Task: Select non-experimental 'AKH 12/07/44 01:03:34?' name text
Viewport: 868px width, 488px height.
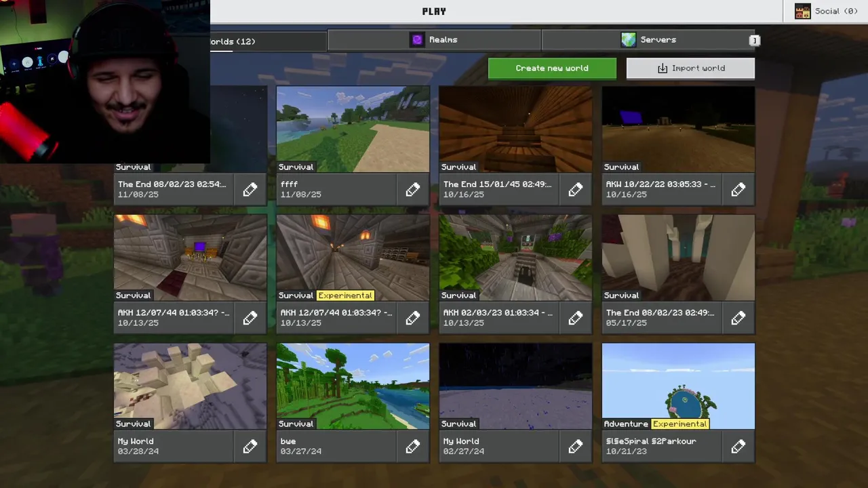Action: click(x=174, y=313)
